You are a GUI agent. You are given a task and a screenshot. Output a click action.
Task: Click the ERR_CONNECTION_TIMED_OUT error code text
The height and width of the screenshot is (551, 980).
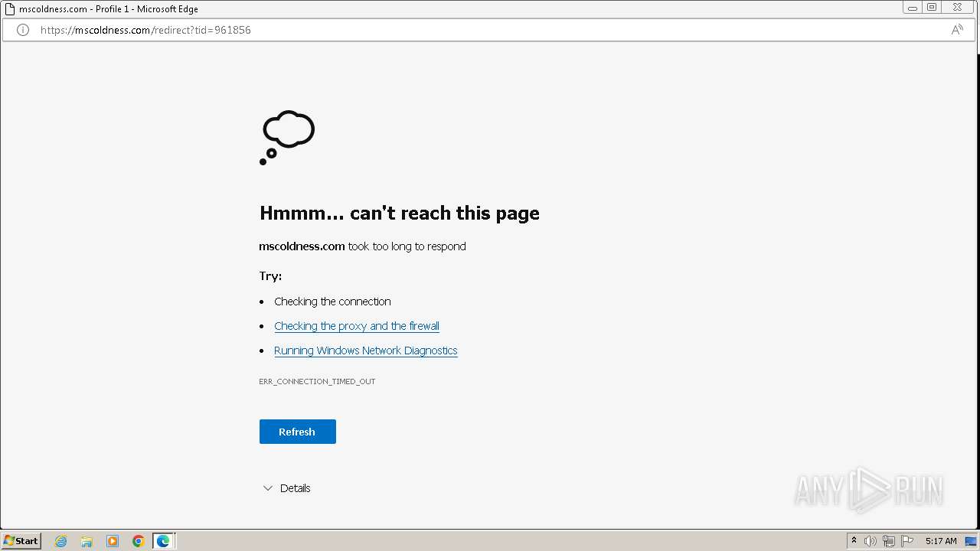(317, 381)
